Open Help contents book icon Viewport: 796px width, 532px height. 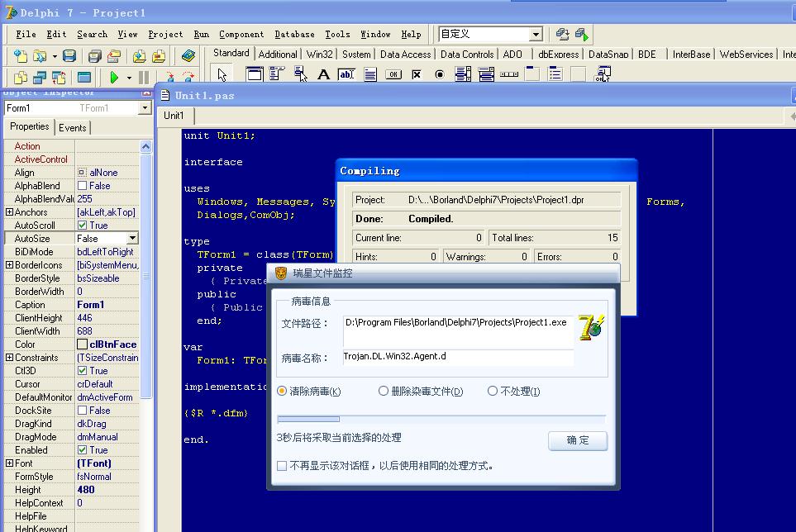[x=188, y=55]
